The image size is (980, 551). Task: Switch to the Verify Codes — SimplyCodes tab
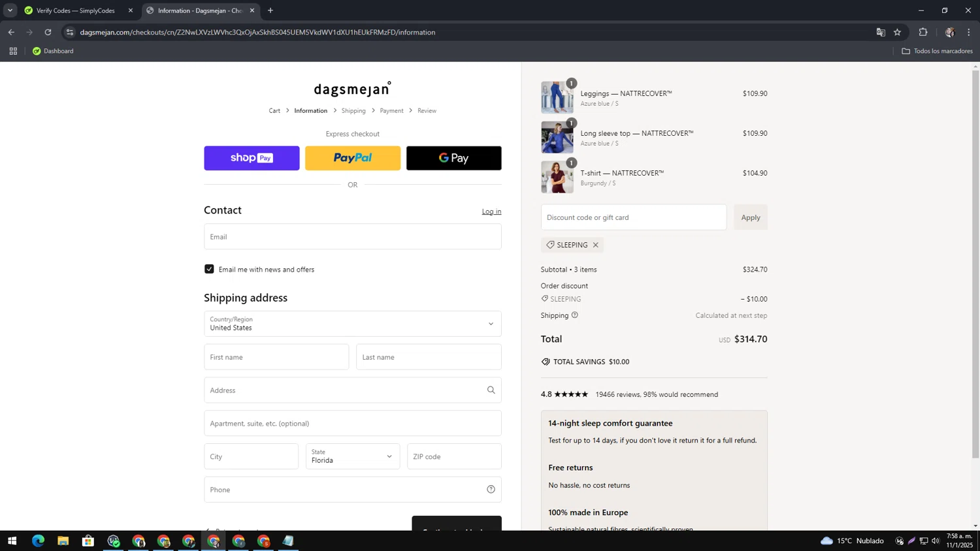[x=75, y=10]
